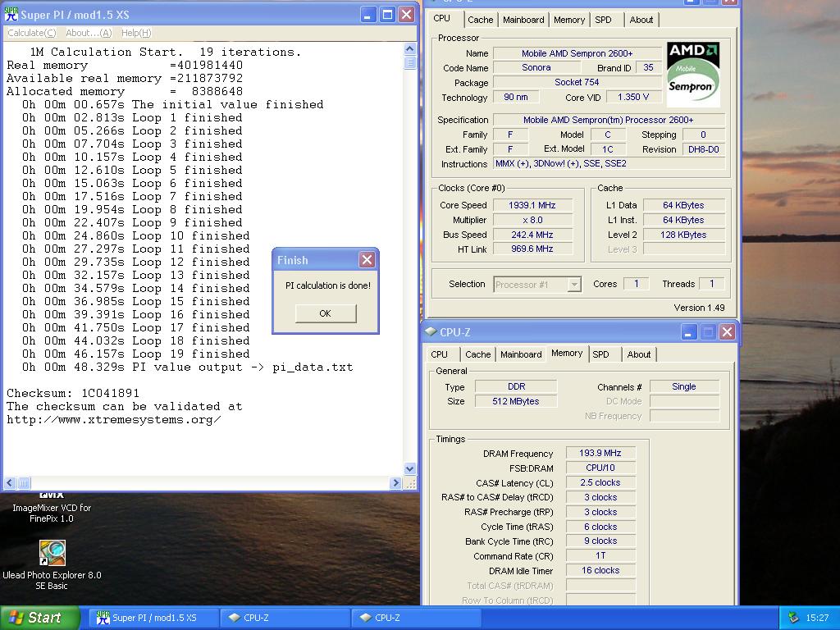Viewport: 840px width, 630px height.
Task: Click the lower CPU-Z window title icon
Action: tap(431, 332)
